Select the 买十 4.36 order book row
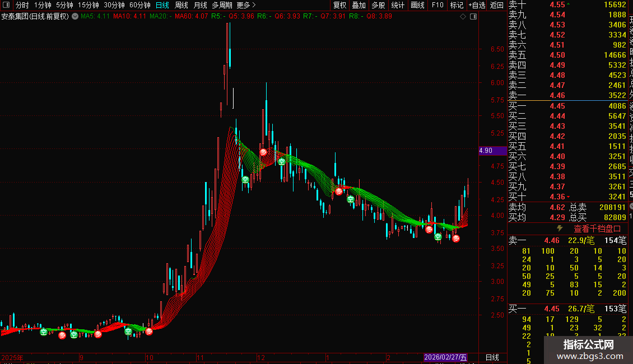This screenshot has width=633, height=364. (x=567, y=197)
